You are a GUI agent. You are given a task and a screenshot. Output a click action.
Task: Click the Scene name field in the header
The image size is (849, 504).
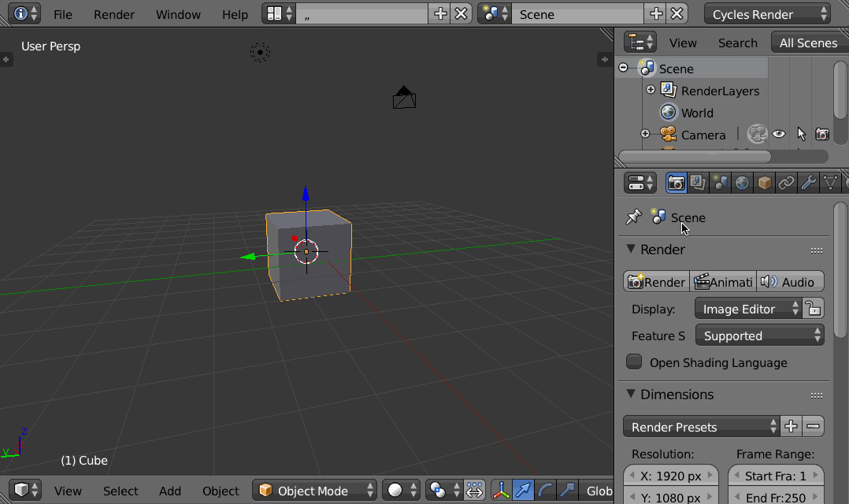577,13
